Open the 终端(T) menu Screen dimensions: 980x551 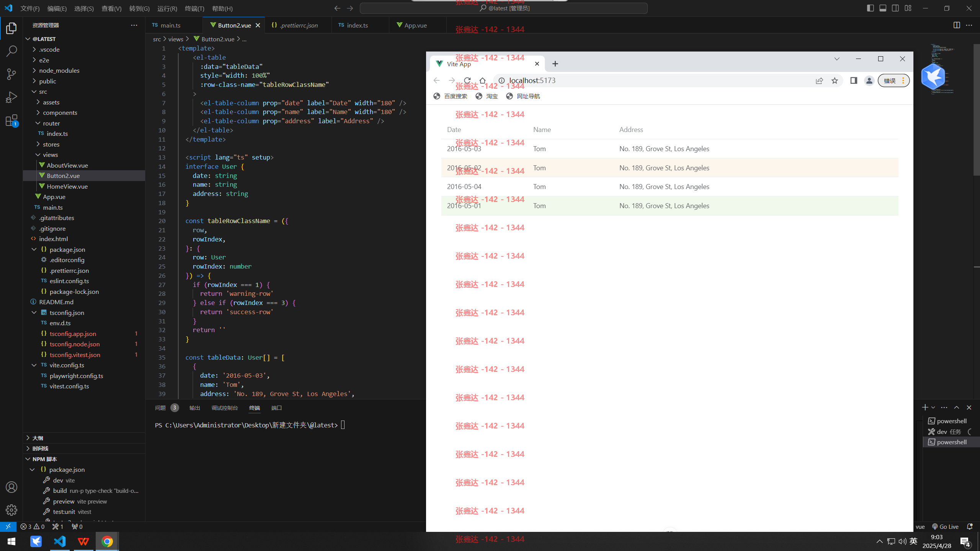194,8
